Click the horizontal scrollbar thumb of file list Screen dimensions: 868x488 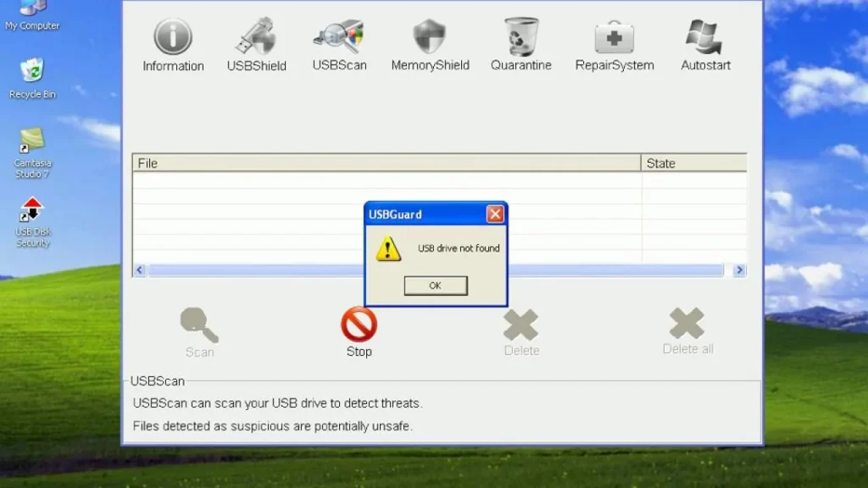coord(436,270)
